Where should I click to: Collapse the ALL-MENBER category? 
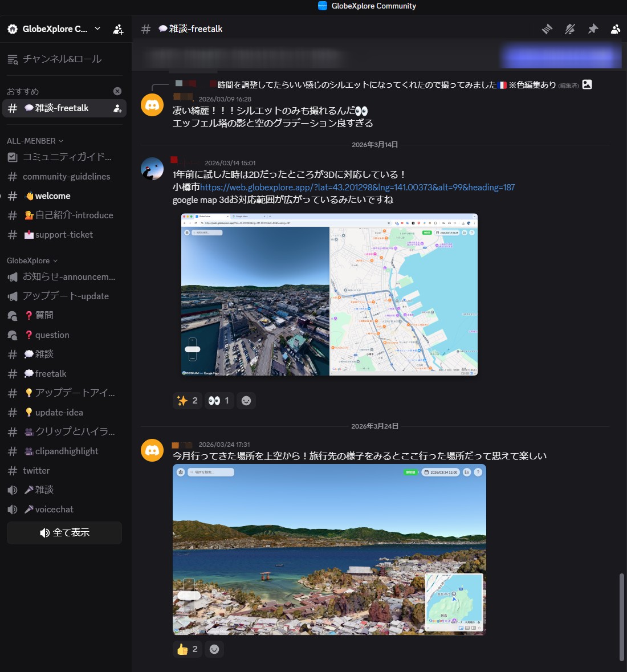click(x=35, y=141)
